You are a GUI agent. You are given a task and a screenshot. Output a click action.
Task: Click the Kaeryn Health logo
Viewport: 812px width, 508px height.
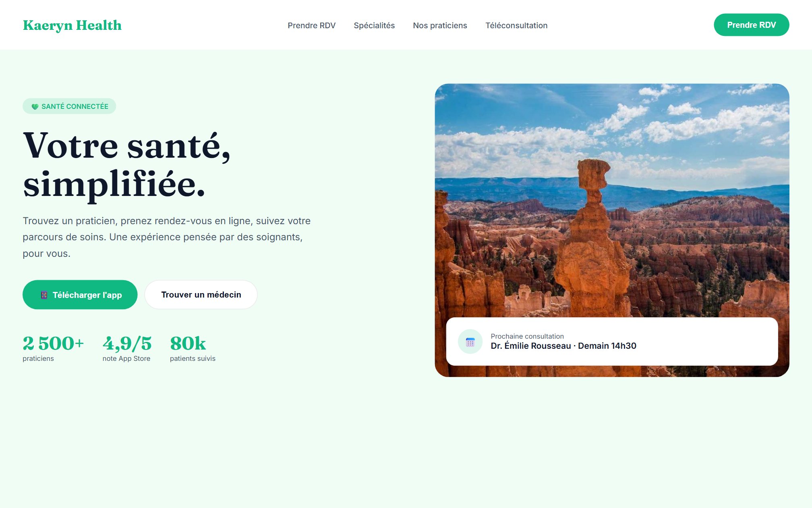72,25
